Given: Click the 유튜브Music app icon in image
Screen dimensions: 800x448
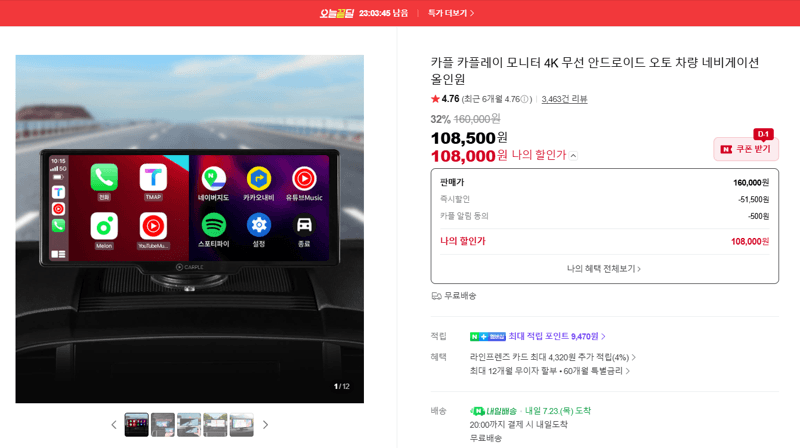Looking at the screenshot, I should [x=304, y=179].
